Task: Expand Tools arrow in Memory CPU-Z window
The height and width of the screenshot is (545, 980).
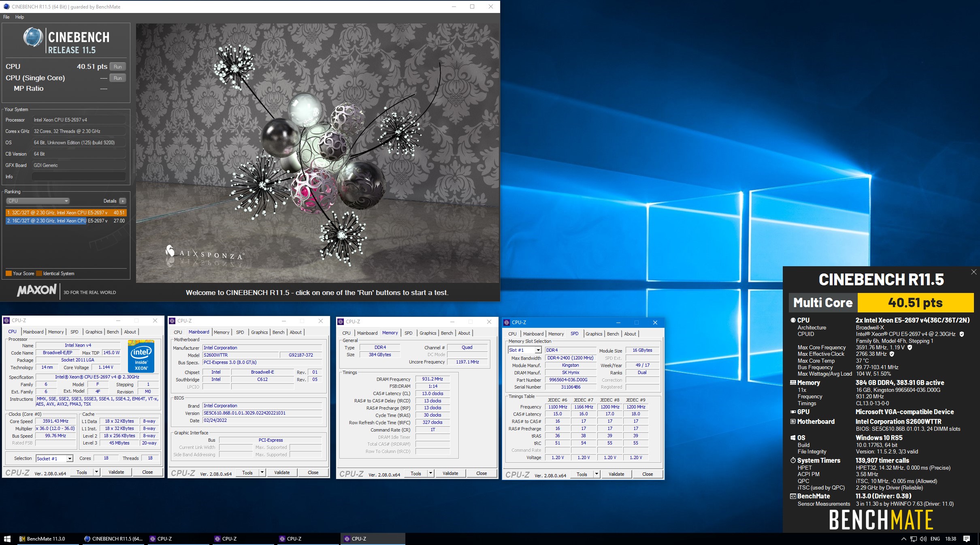Action: [430, 474]
